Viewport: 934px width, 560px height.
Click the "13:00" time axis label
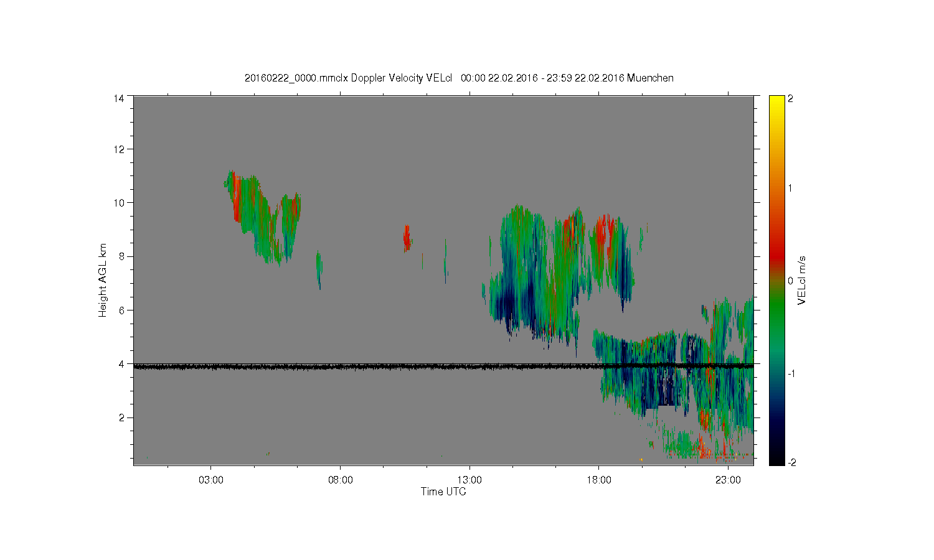tap(469, 480)
